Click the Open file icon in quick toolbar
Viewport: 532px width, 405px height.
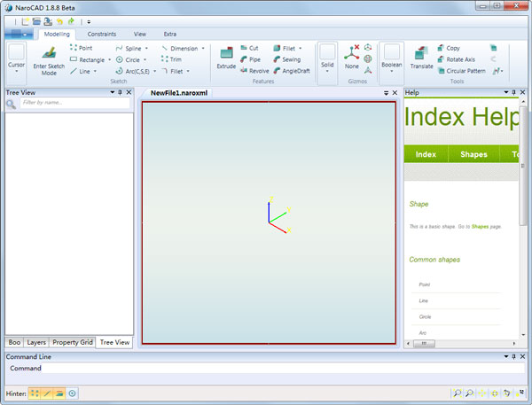pos(36,21)
